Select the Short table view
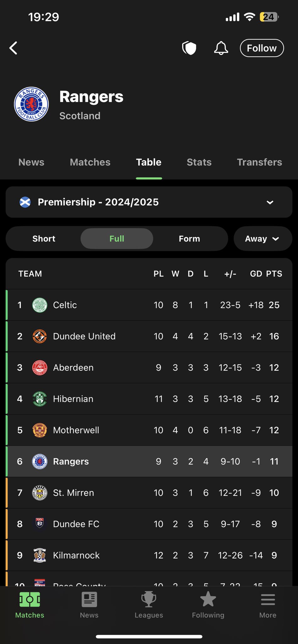The height and width of the screenshot is (644, 298). click(x=44, y=239)
